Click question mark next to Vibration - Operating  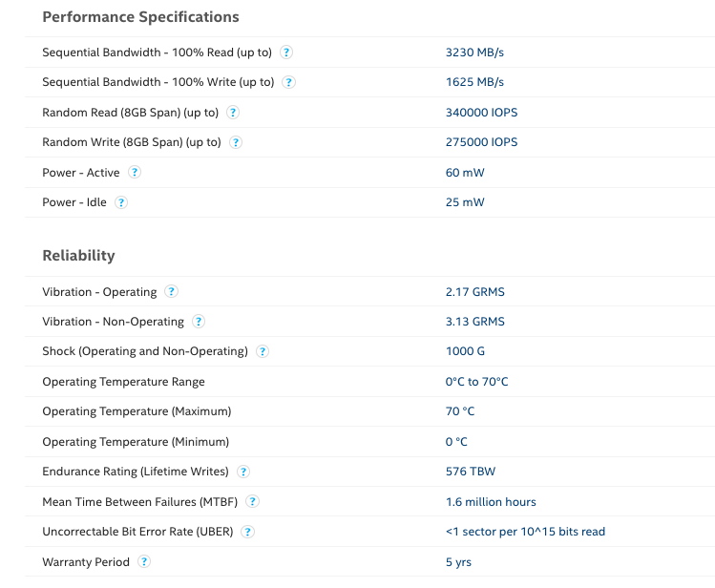pyautogui.click(x=171, y=292)
